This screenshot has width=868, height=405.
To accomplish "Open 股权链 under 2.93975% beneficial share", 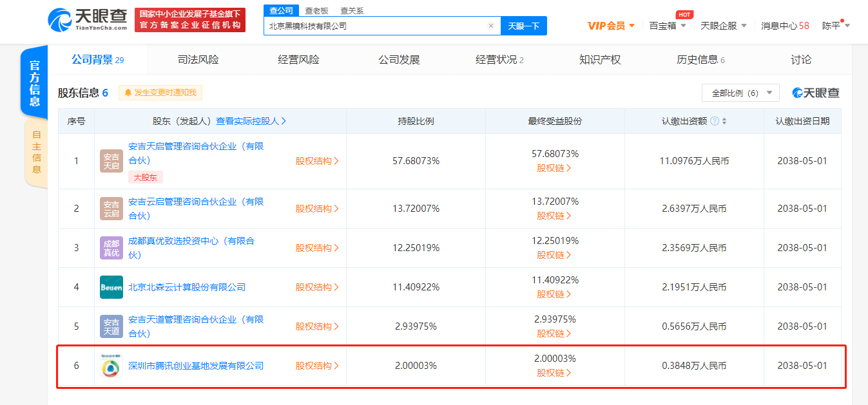I will (x=554, y=334).
